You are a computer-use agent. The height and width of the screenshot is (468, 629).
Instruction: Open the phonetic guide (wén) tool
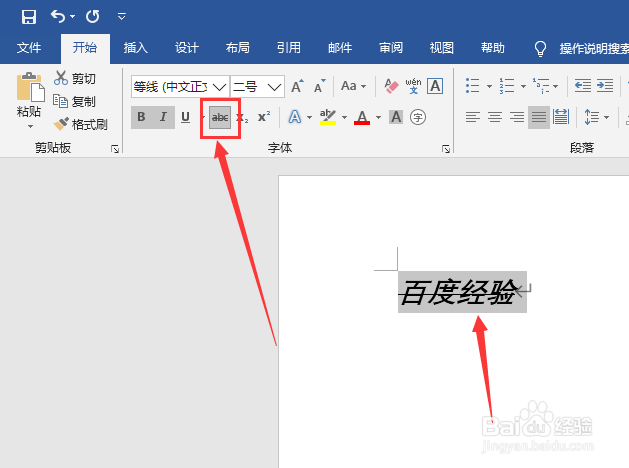coord(413,86)
